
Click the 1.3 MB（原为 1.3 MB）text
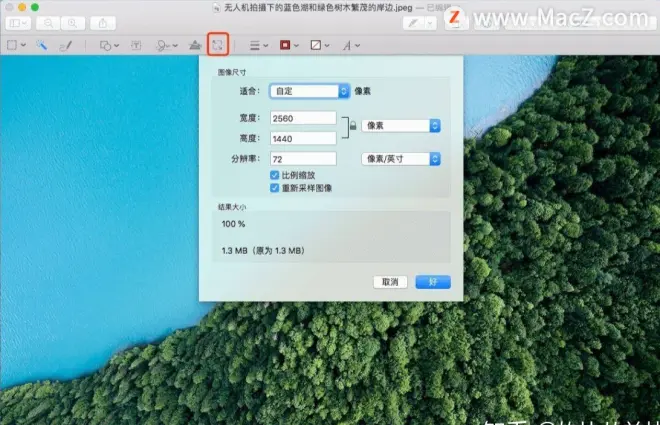[x=263, y=250]
